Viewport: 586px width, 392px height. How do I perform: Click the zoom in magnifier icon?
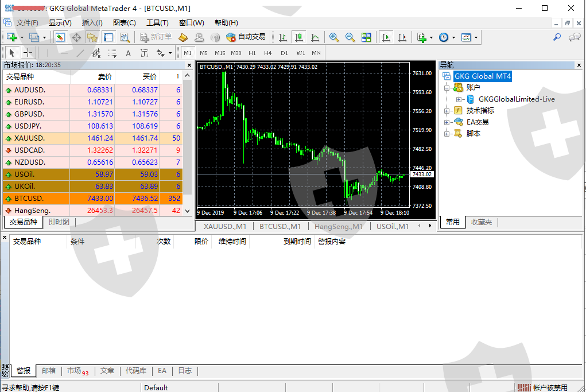coord(334,37)
